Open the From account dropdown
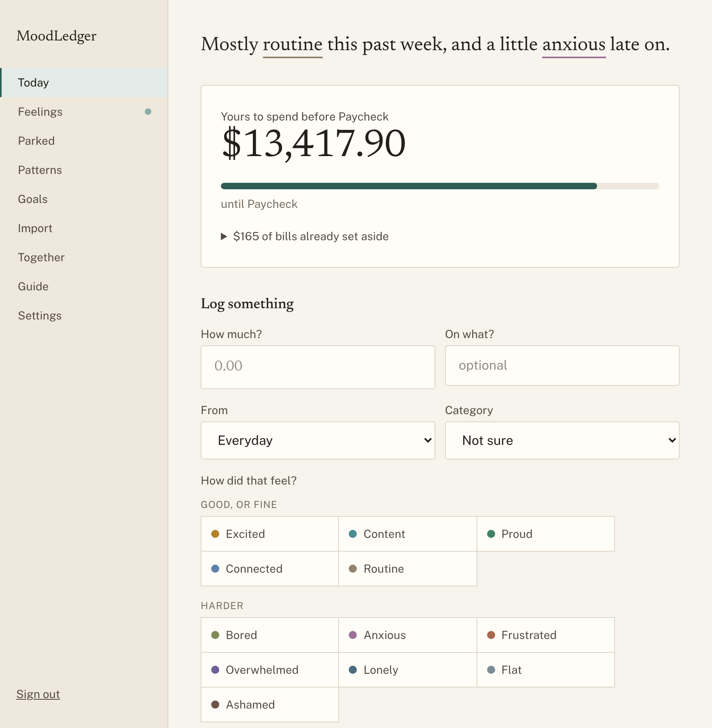 318,440
